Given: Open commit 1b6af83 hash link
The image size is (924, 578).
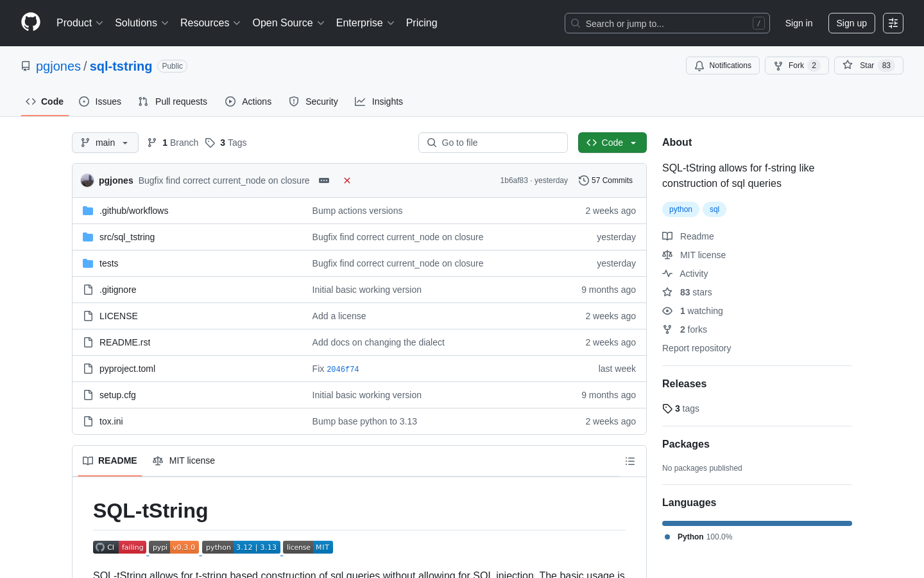Looking at the screenshot, I should coord(514,180).
